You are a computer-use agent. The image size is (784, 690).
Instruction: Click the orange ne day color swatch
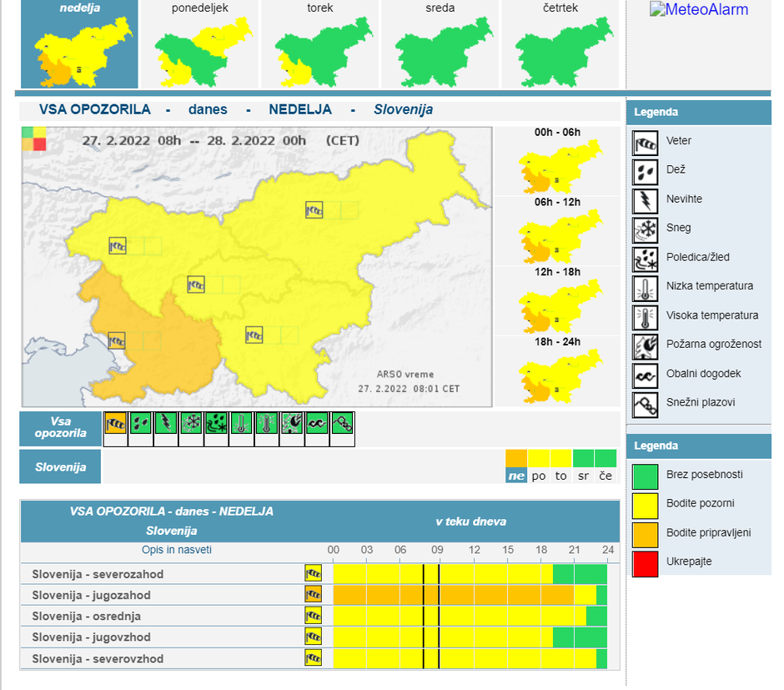517,458
